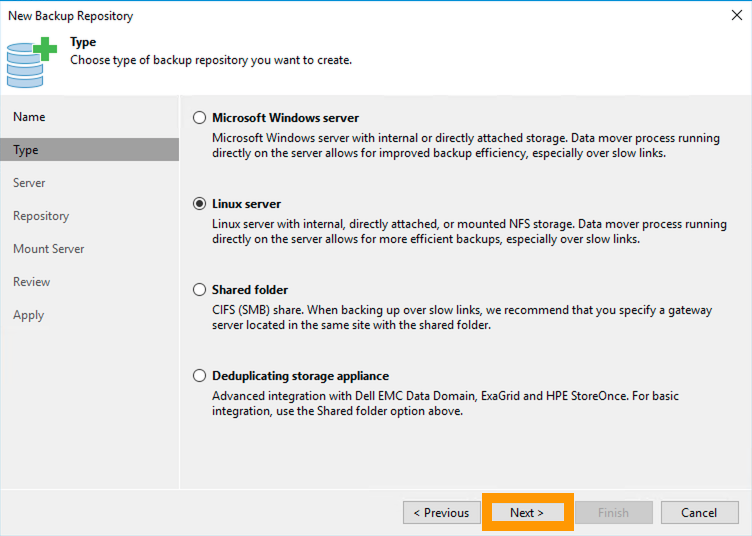This screenshot has width=752, height=536.
Task: Pick the Deduplicating storage appliance option
Action: (200, 375)
